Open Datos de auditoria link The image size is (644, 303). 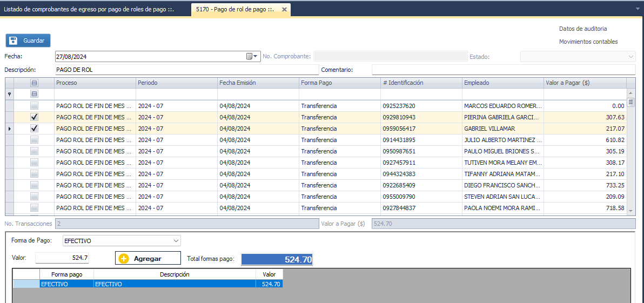click(582, 29)
